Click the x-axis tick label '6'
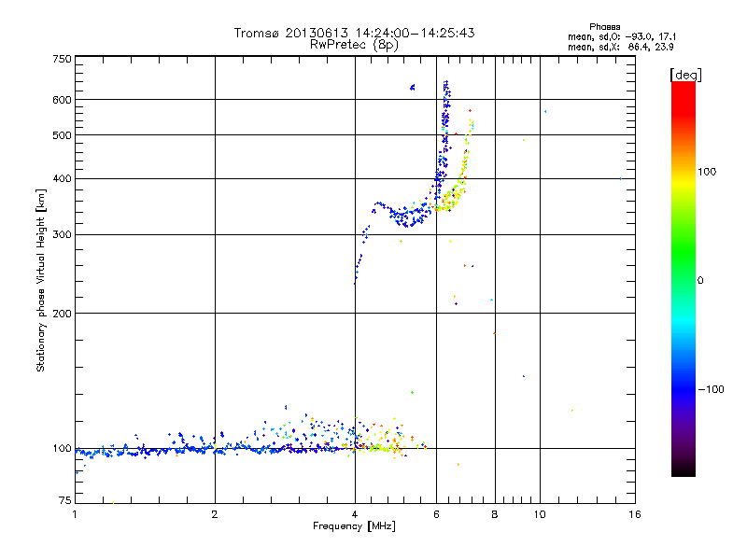Screen dimensions: 747x560 (436, 514)
